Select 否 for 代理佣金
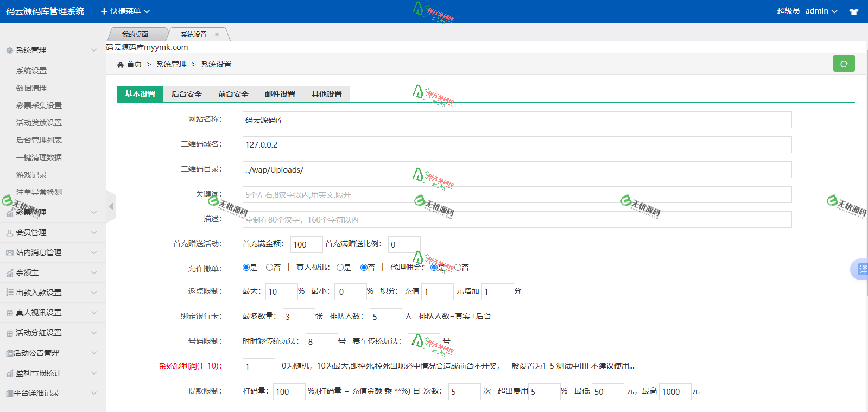This screenshot has width=868, height=412. [x=458, y=267]
